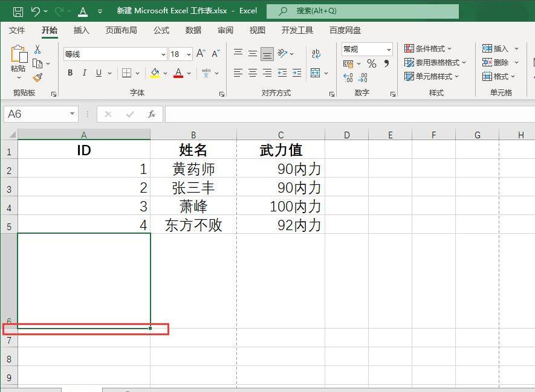Click the 条件格式 button

pyautogui.click(x=428, y=48)
